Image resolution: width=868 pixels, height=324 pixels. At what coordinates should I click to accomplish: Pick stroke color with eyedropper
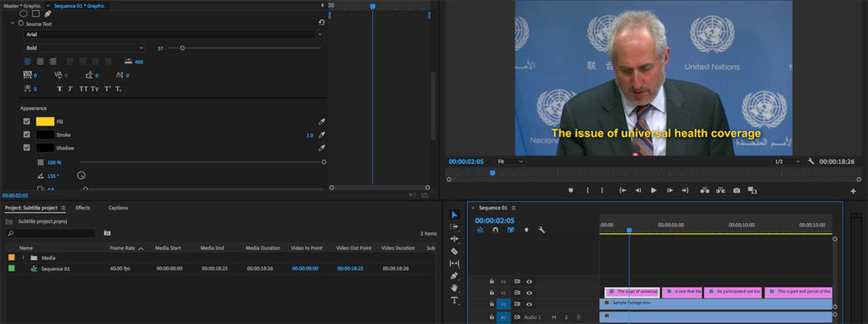coord(321,135)
